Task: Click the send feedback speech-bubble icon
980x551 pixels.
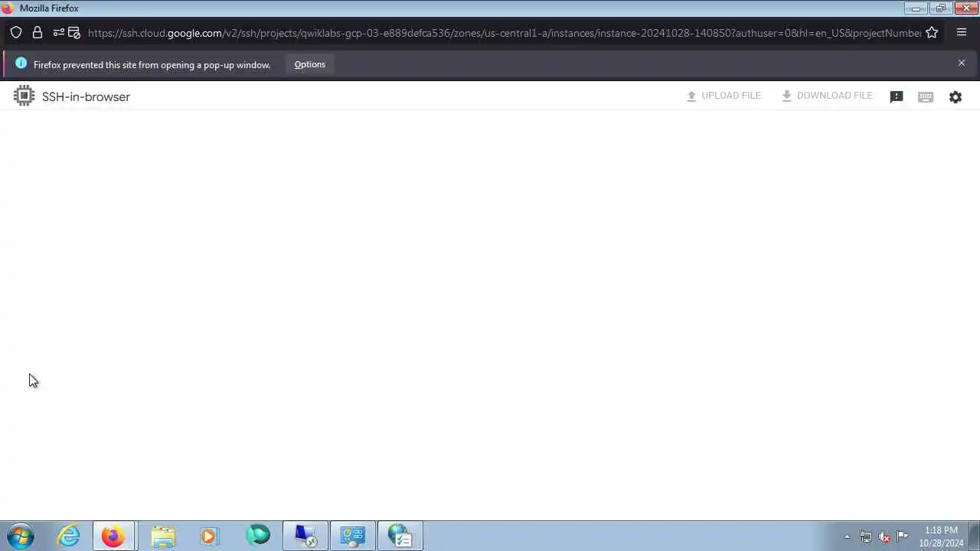Action: click(897, 97)
